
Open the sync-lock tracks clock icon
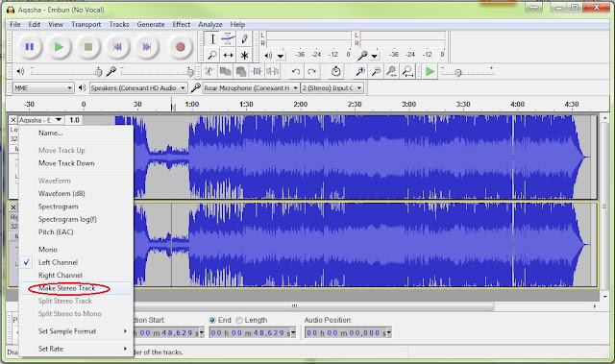point(335,71)
